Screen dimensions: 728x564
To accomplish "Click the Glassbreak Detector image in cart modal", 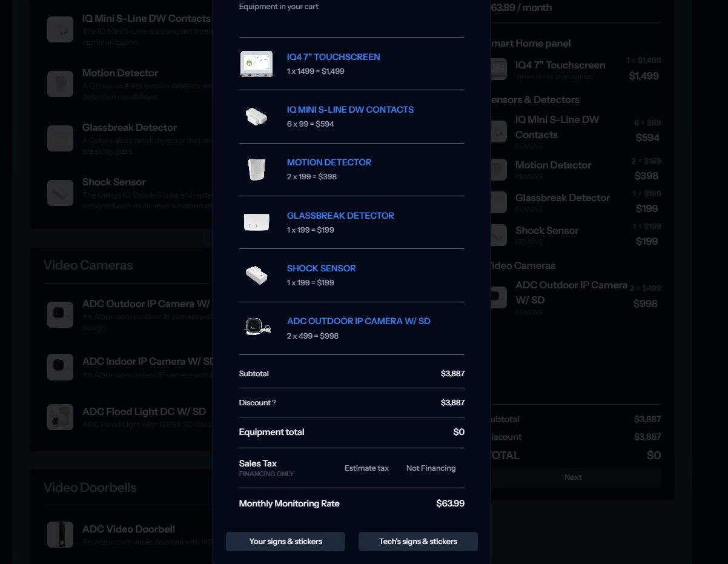I will pos(257,222).
